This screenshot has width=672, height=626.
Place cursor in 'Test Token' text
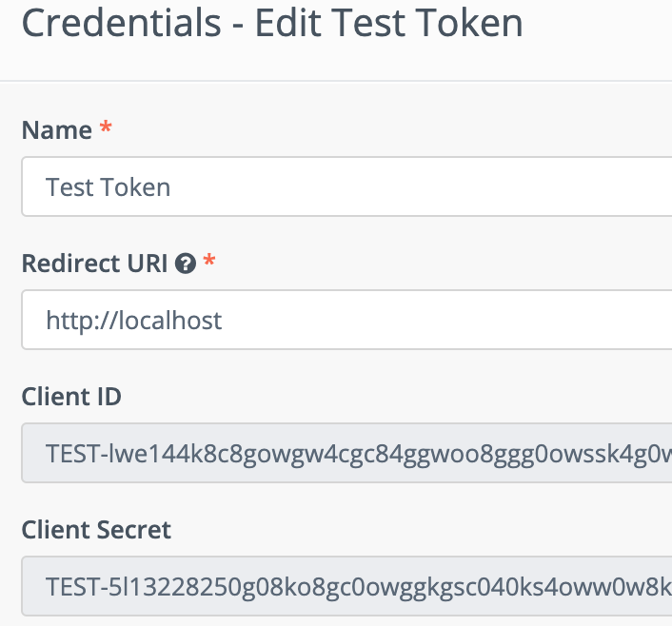pos(108,187)
